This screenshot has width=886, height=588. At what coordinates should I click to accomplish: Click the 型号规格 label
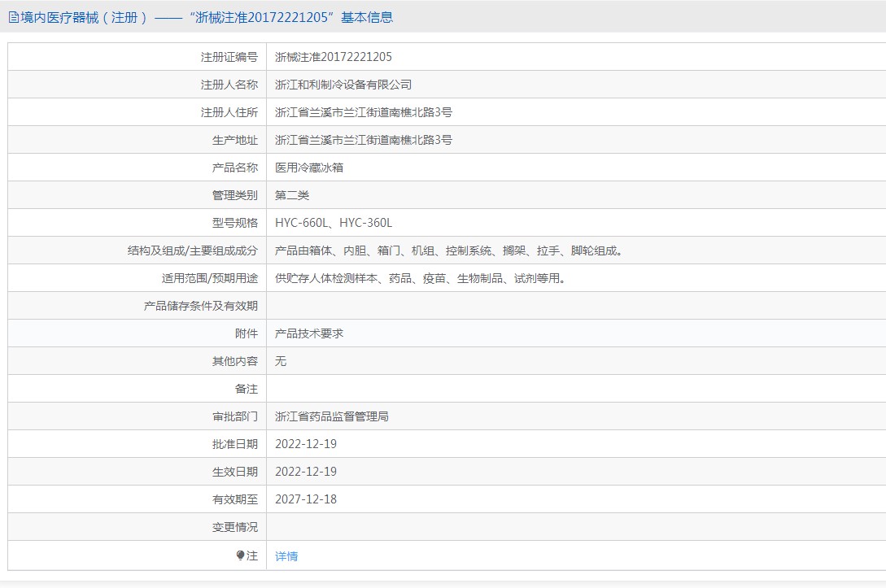click(x=235, y=223)
